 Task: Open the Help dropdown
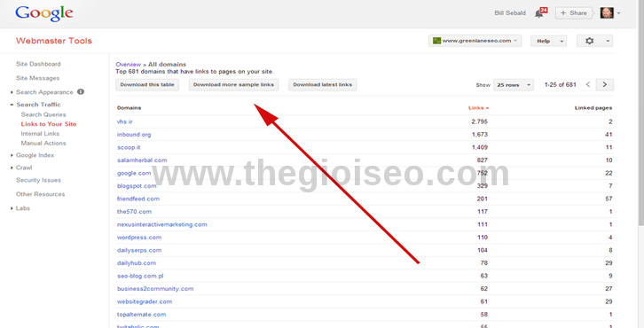click(548, 41)
